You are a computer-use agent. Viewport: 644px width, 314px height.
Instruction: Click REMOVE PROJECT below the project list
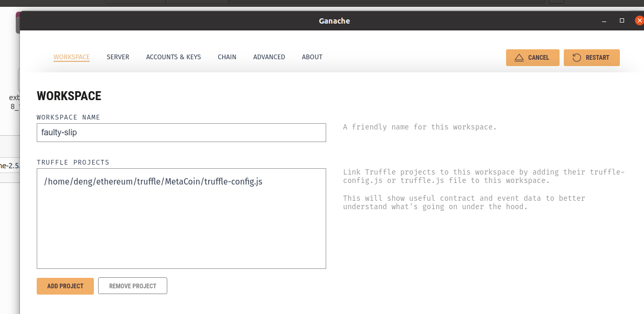pos(132,286)
